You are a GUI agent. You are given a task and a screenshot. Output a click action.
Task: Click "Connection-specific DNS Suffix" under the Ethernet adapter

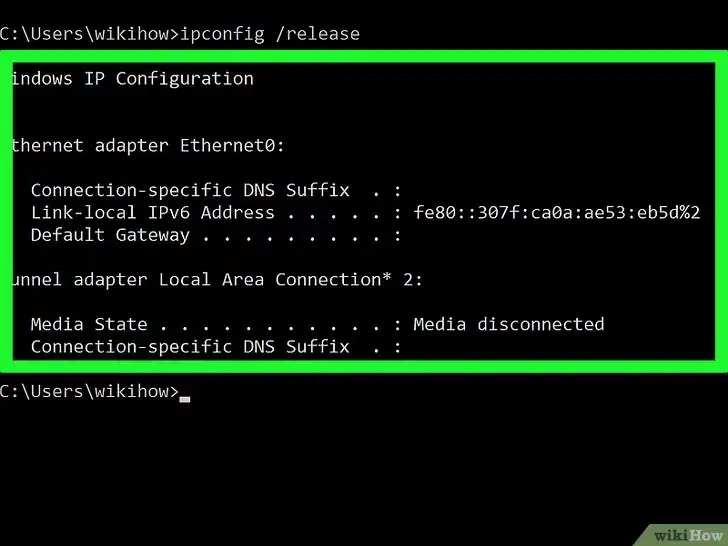(x=190, y=190)
